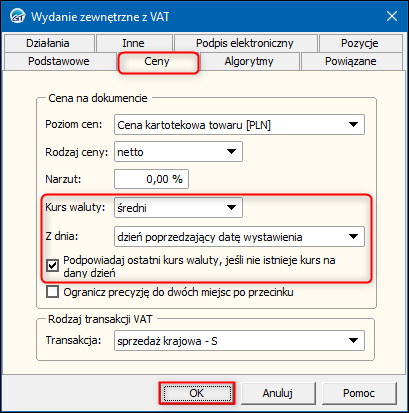Show the Powiązane tab
The image size is (409, 413).
point(351,61)
